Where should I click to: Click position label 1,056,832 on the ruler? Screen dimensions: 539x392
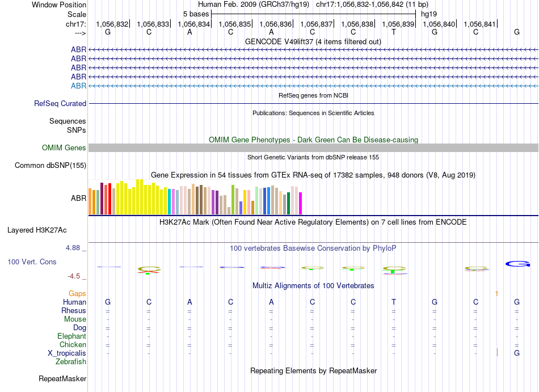(112, 24)
